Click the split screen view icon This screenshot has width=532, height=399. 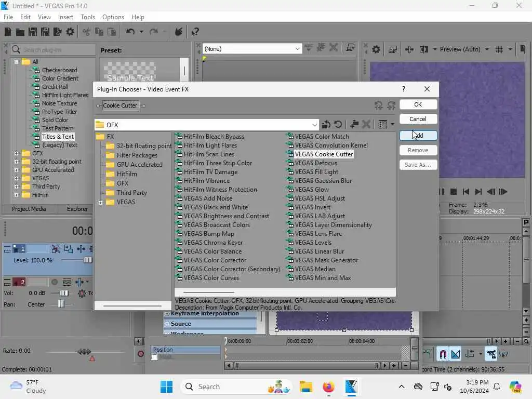click(x=424, y=49)
